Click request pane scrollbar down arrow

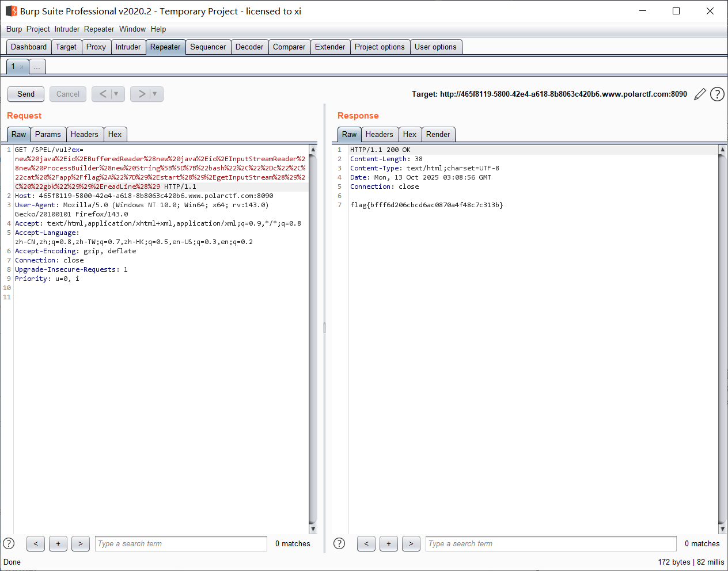[x=313, y=529]
